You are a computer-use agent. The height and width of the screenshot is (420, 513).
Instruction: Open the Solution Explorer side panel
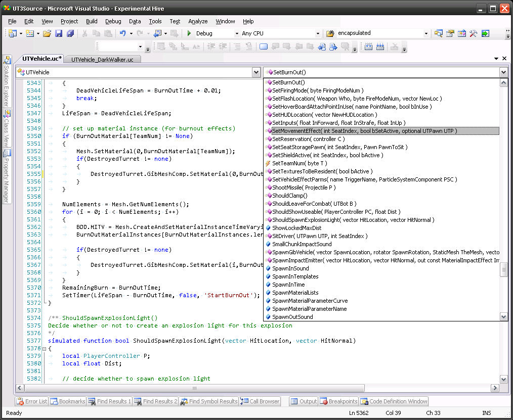click(x=7, y=81)
